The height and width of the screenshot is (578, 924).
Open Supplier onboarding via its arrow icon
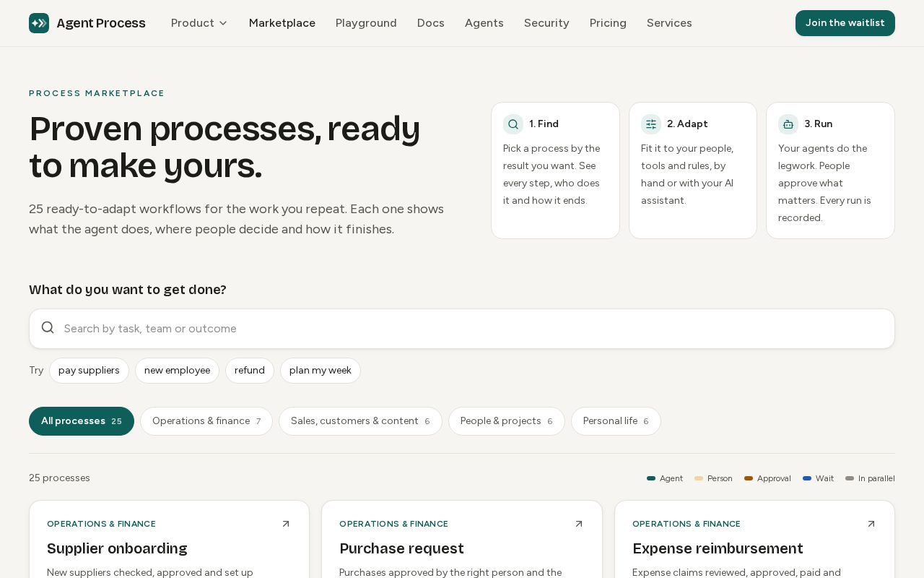coord(286,524)
